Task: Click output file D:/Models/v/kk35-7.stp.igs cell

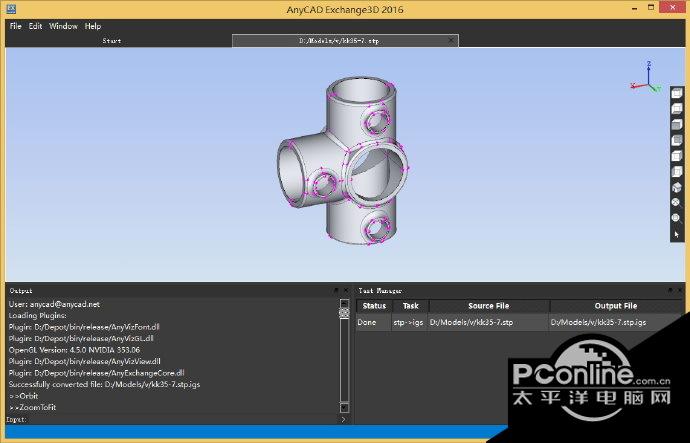Action: (598, 322)
